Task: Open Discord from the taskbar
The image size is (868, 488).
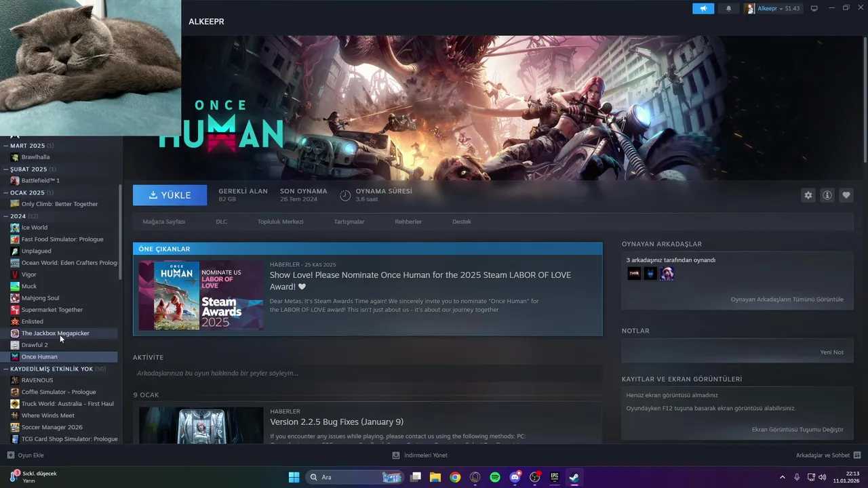Action: pyautogui.click(x=515, y=477)
